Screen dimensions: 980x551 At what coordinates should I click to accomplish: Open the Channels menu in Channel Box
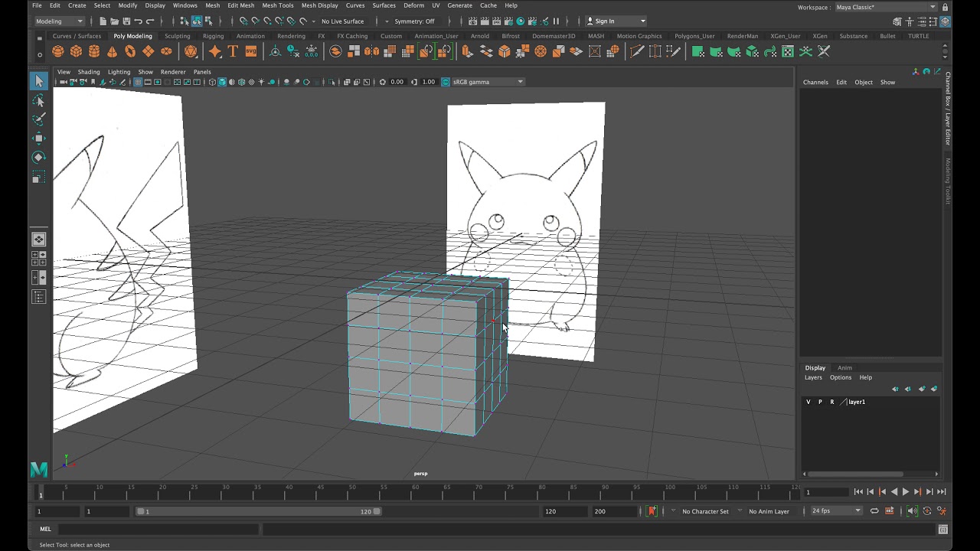[815, 82]
